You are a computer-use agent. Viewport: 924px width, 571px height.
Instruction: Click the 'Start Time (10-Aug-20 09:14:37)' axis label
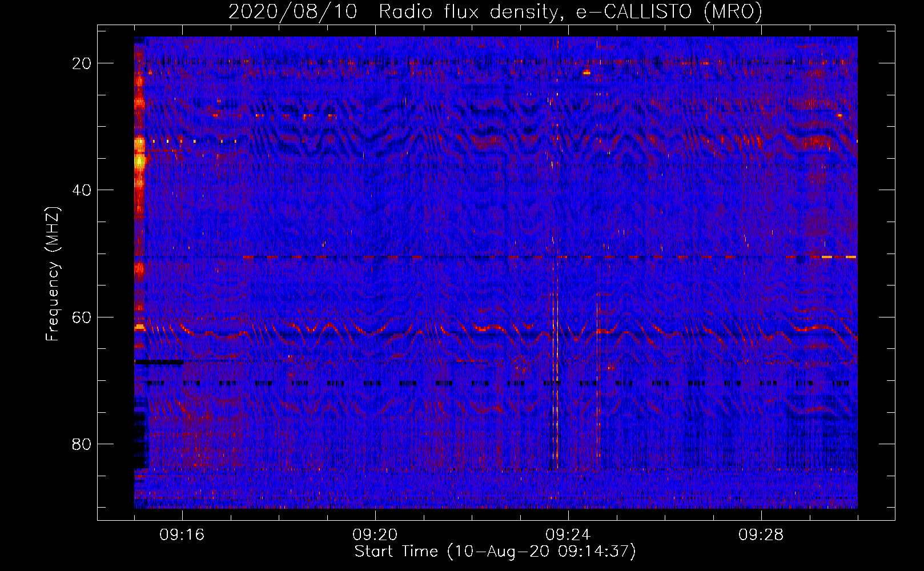[x=495, y=552]
